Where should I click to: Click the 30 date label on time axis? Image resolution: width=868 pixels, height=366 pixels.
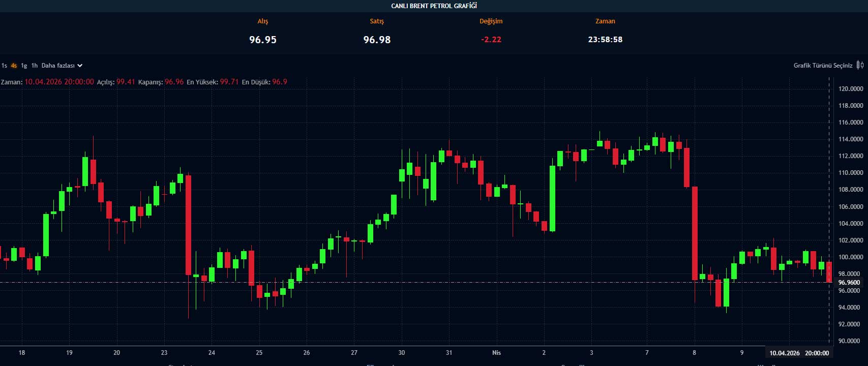coord(402,353)
